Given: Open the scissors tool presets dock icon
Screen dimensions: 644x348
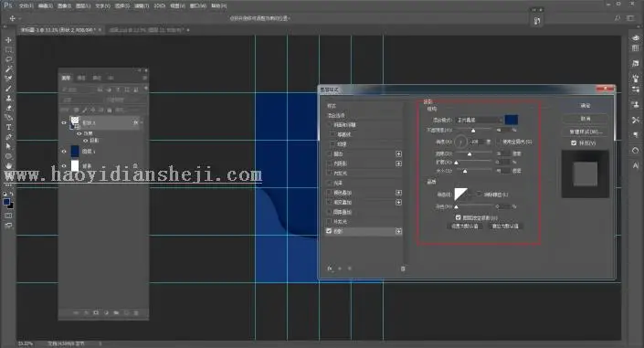Looking at the screenshot, I should 636,120.
